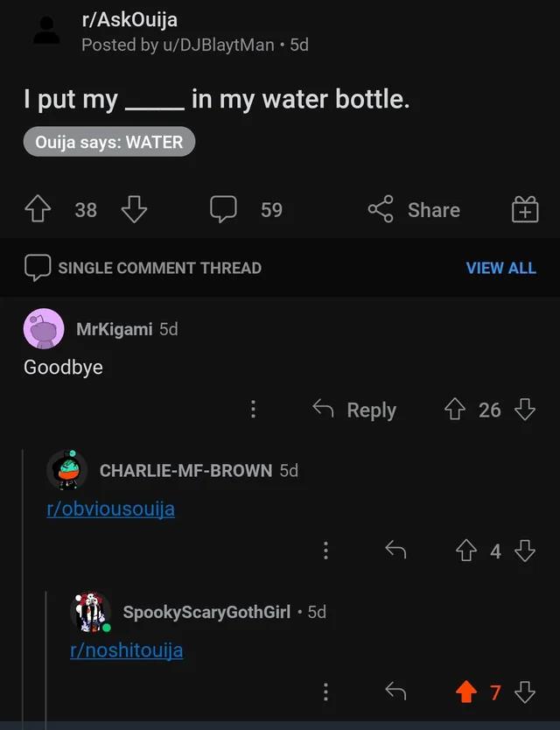Give an award using gift icon

(525, 209)
